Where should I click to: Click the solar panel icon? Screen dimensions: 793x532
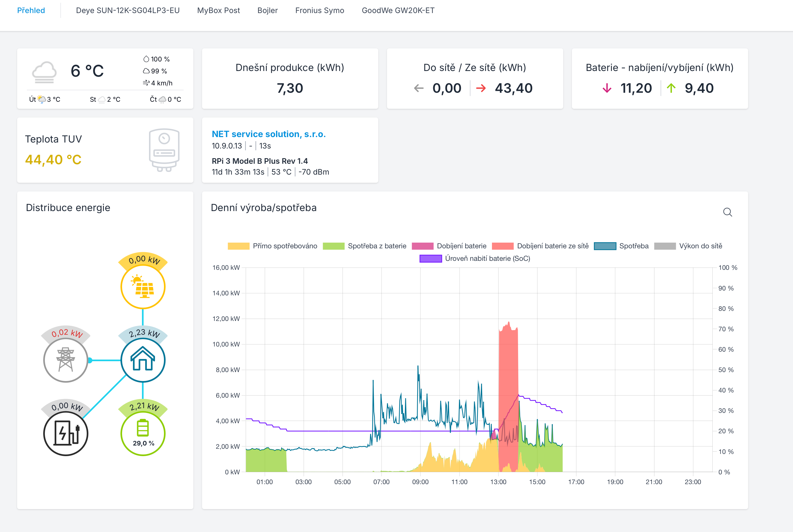(x=143, y=287)
